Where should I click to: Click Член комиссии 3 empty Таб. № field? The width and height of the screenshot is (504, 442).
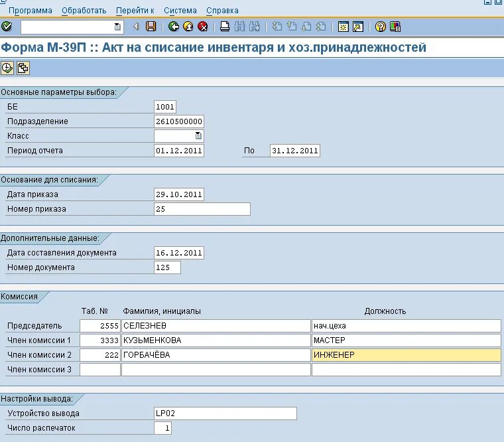coord(100,370)
